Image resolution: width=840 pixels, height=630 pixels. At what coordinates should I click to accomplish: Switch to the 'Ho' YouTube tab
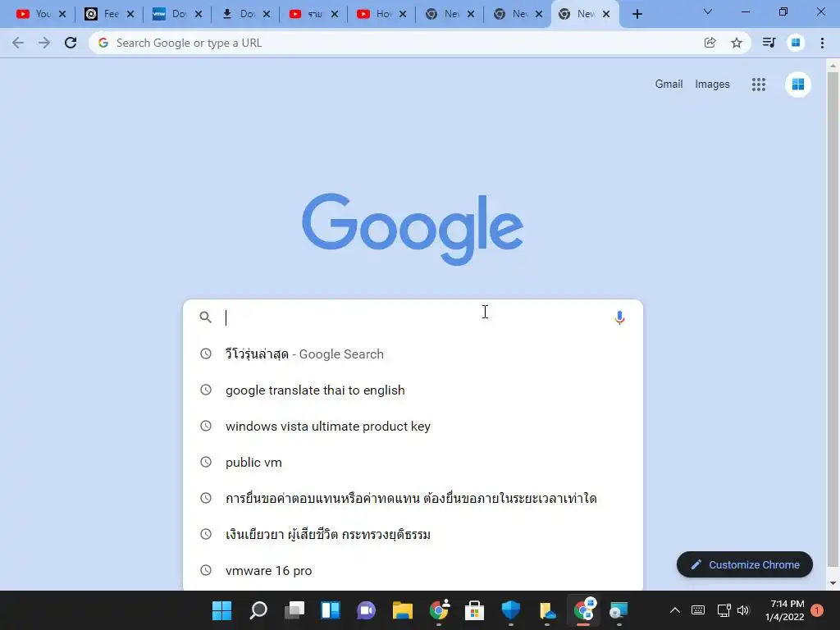(374, 14)
